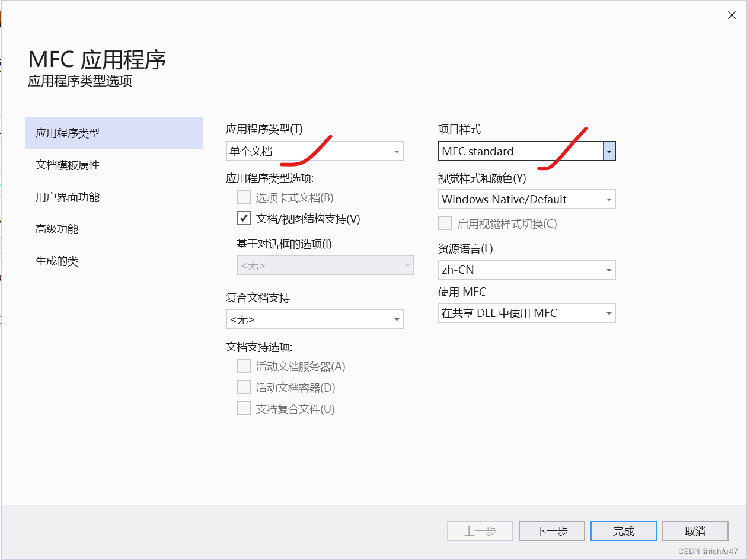The width and height of the screenshot is (747, 560).
Task: Click the 取消 button
Action: [695, 531]
